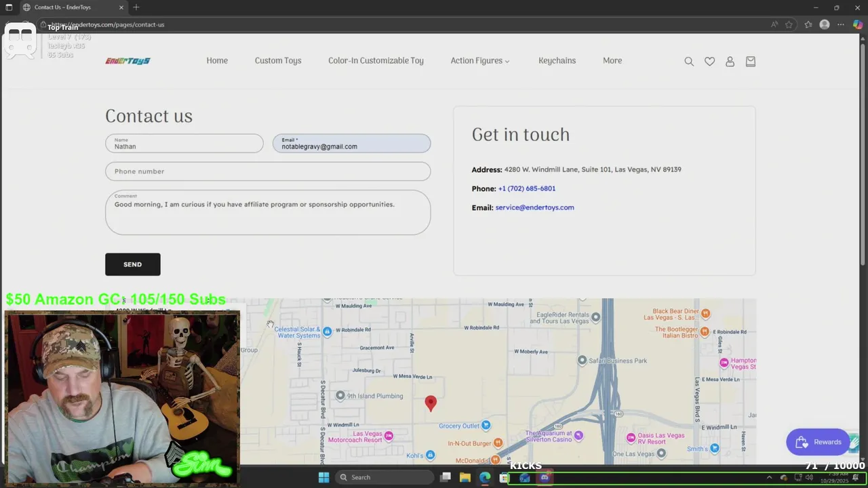The height and width of the screenshot is (488, 868).
Task: Click the In-N-Out Burger map marker
Action: point(498,443)
